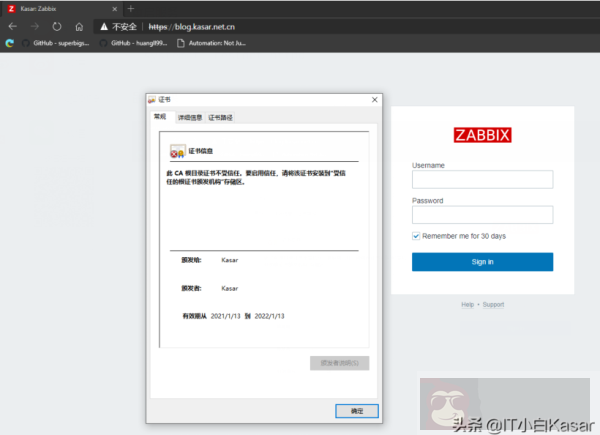Switch to the 详细信息 certificate tab
Screen dimensions: 600x435
point(190,117)
